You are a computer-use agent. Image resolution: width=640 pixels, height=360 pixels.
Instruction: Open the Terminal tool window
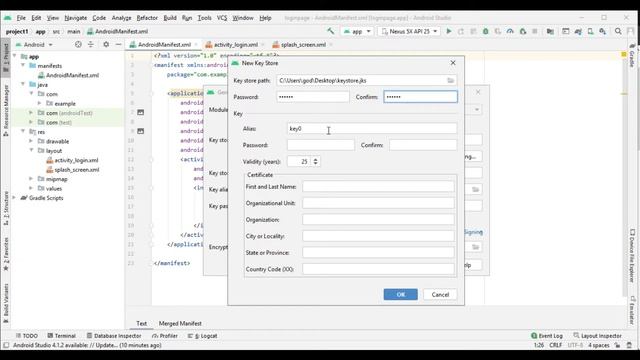61,336
